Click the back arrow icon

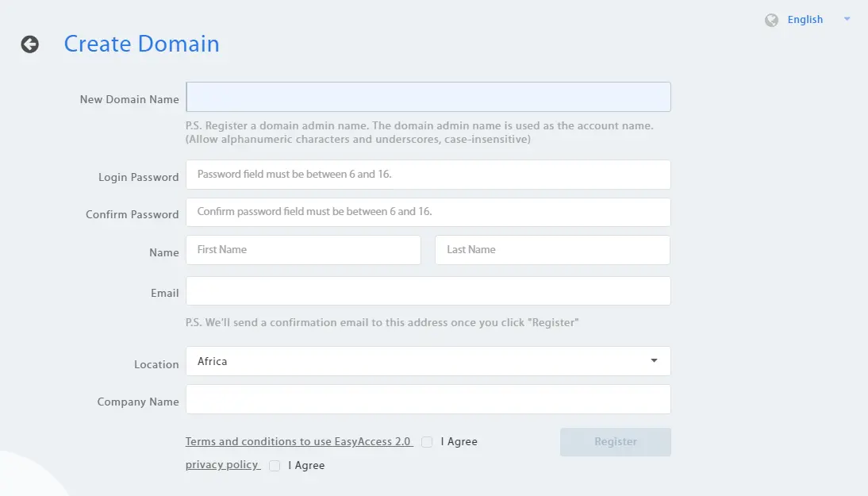30,44
